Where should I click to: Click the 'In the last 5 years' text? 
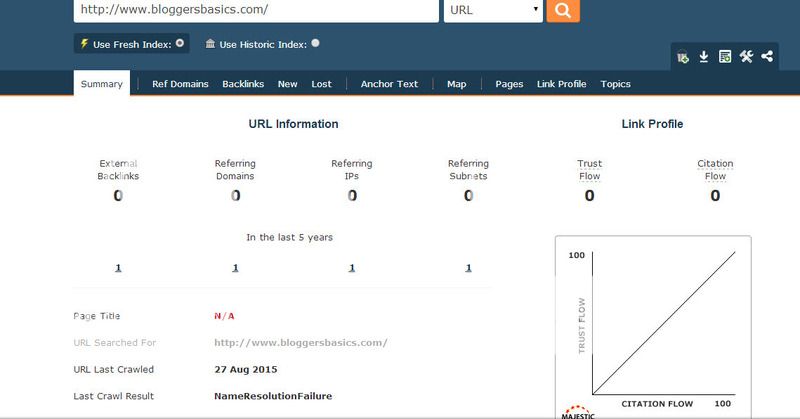[x=289, y=237]
